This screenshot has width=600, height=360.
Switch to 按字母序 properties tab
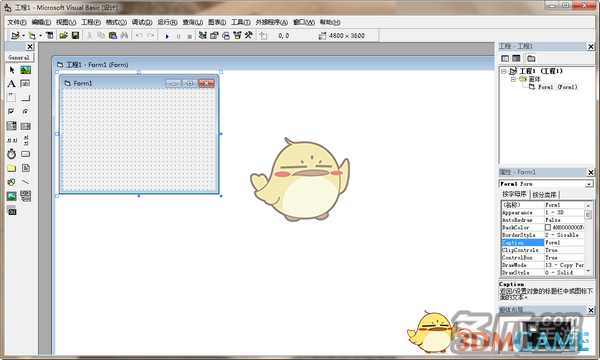[514, 194]
